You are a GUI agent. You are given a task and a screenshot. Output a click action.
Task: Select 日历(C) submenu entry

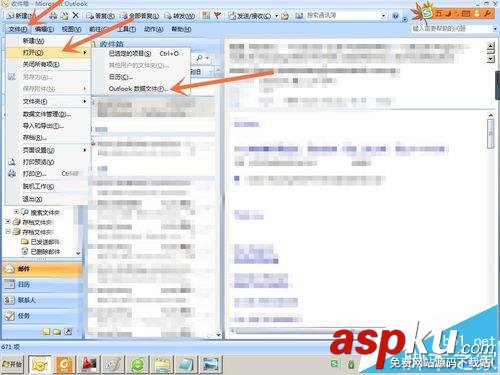click(x=141, y=77)
